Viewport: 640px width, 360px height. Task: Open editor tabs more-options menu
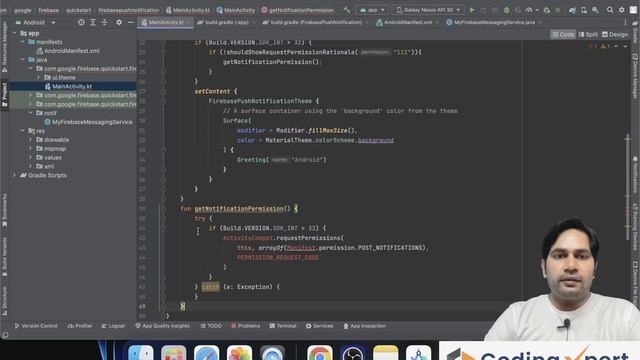point(625,22)
